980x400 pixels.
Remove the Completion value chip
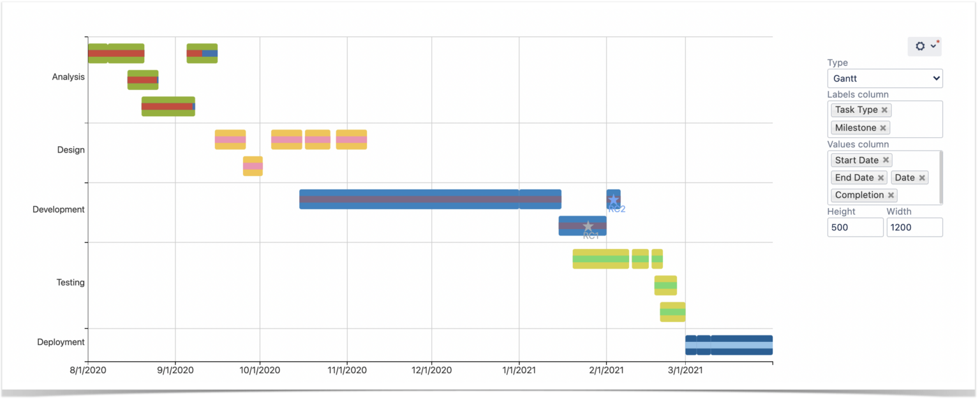pyautogui.click(x=890, y=195)
